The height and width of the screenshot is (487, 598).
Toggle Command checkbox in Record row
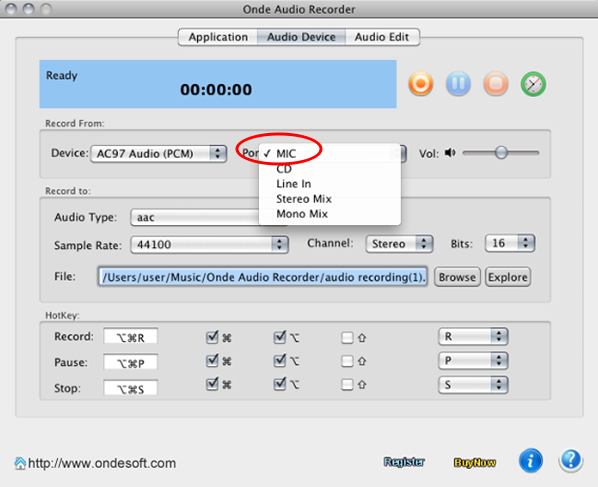tap(212, 337)
